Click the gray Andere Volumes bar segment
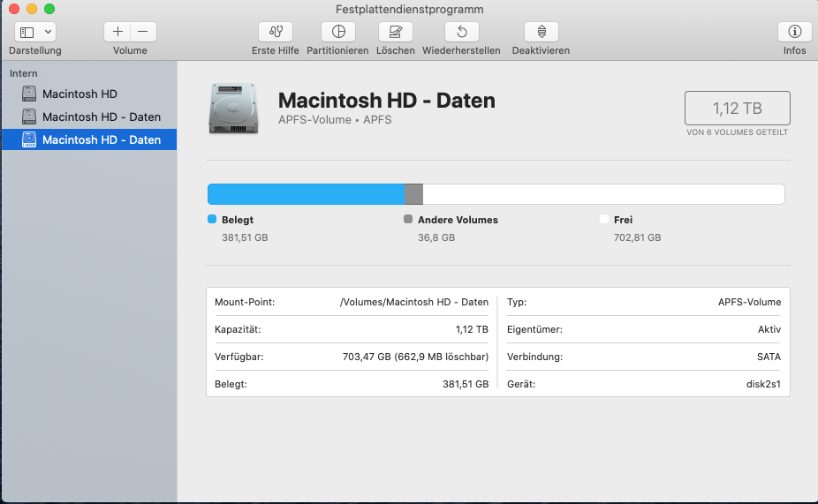Viewport: 818px width, 504px height. pyautogui.click(x=413, y=194)
